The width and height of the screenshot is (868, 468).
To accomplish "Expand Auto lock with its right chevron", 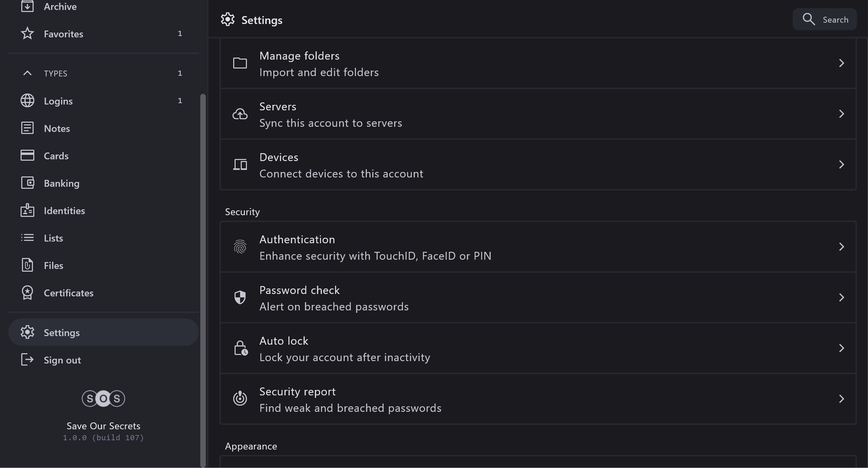I will pos(841,348).
